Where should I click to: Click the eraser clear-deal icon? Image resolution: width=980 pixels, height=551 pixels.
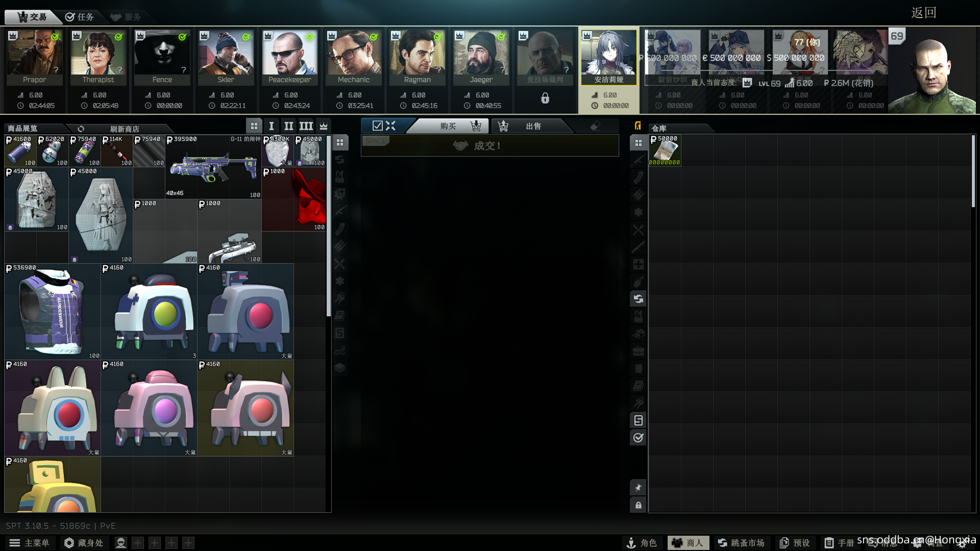595,126
